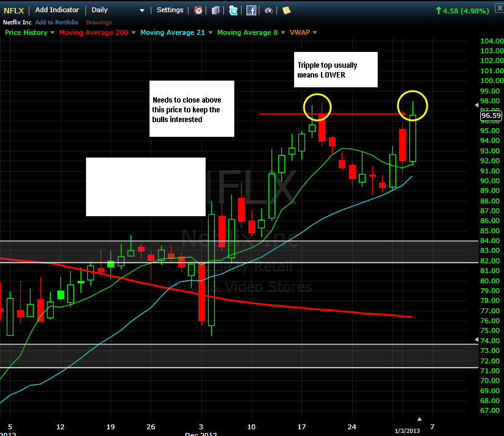Click the price axis arrow near 74.00

pyautogui.click(x=477, y=340)
